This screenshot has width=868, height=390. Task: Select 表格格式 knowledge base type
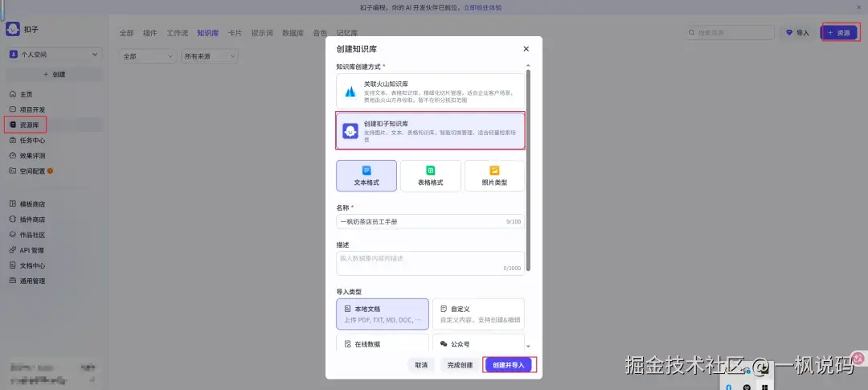(x=430, y=176)
